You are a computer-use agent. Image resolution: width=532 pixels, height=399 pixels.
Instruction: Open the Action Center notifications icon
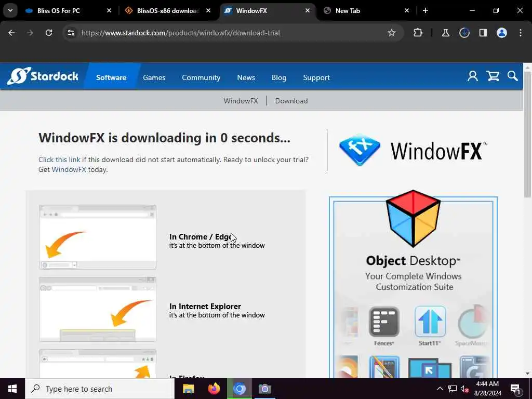click(516, 389)
